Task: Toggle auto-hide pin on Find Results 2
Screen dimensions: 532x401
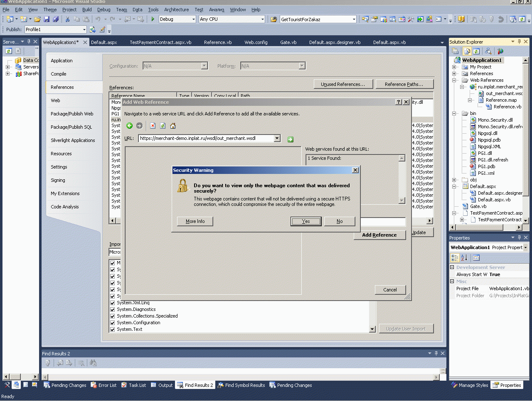Action: point(436,353)
